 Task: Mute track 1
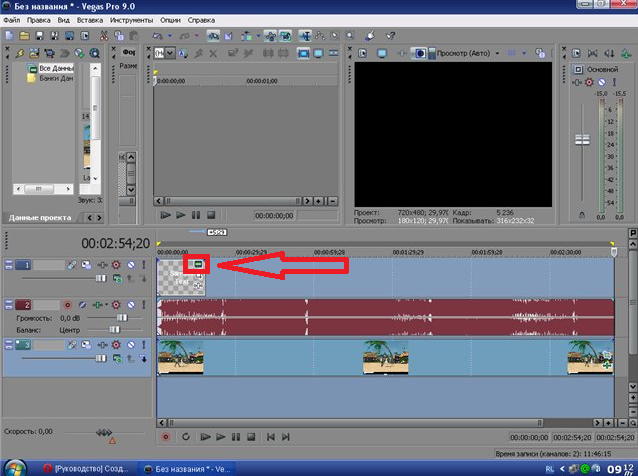click(131, 265)
